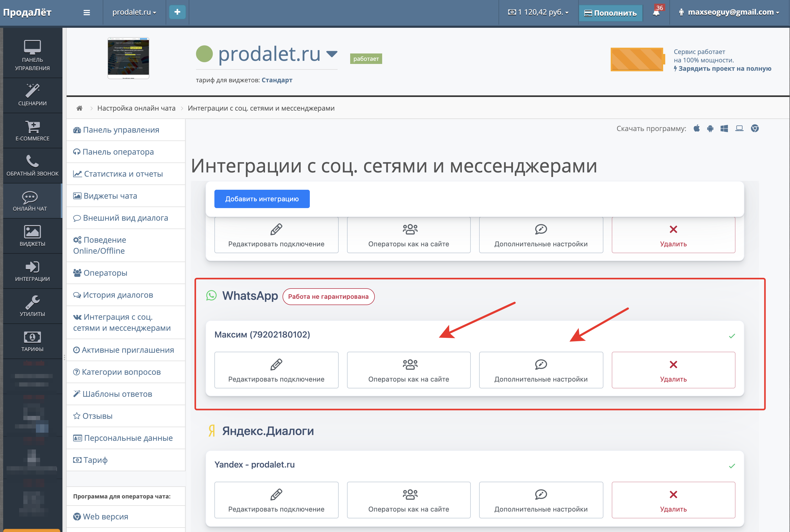Open Активные приглашения menu item
Viewport: 790px width, 532px height.
coord(126,350)
